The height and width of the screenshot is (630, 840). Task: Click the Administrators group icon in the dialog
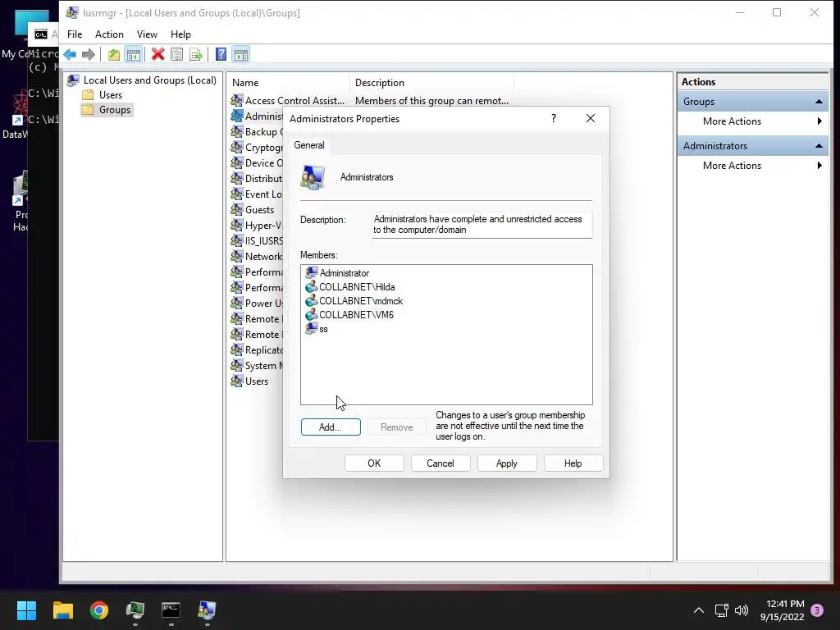(313, 177)
